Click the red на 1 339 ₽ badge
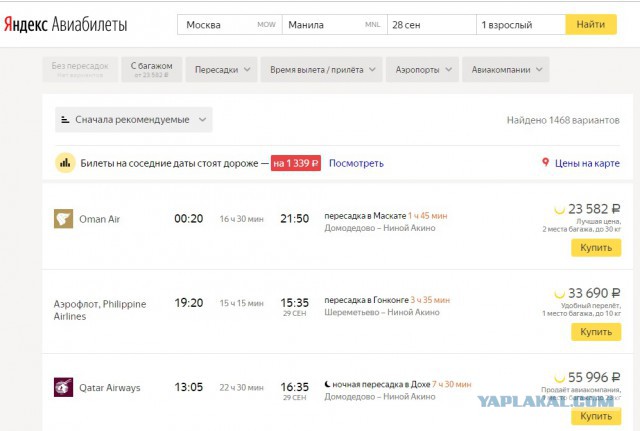Screen dimensions: 640x431 click(x=296, y=163)
